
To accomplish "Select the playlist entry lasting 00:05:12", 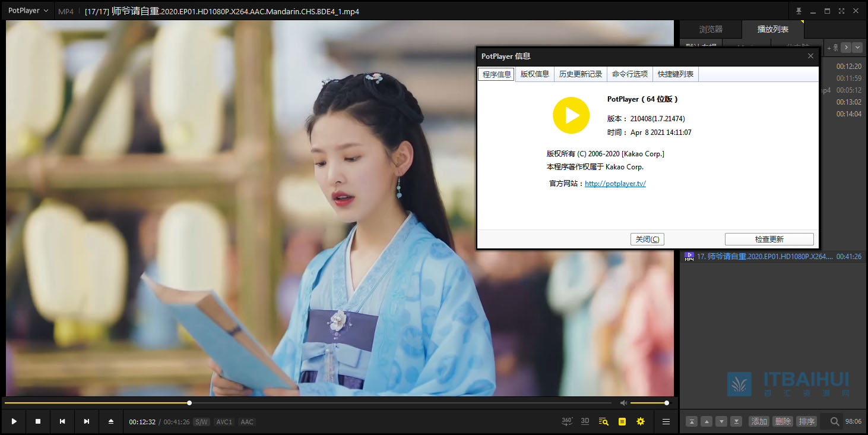I will pos(849,90).
